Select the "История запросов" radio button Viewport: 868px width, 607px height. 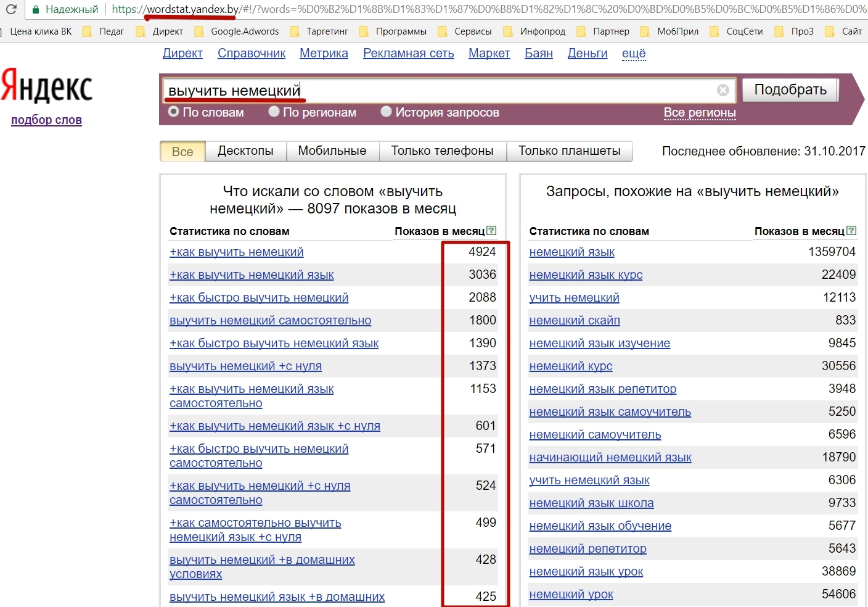387,112
